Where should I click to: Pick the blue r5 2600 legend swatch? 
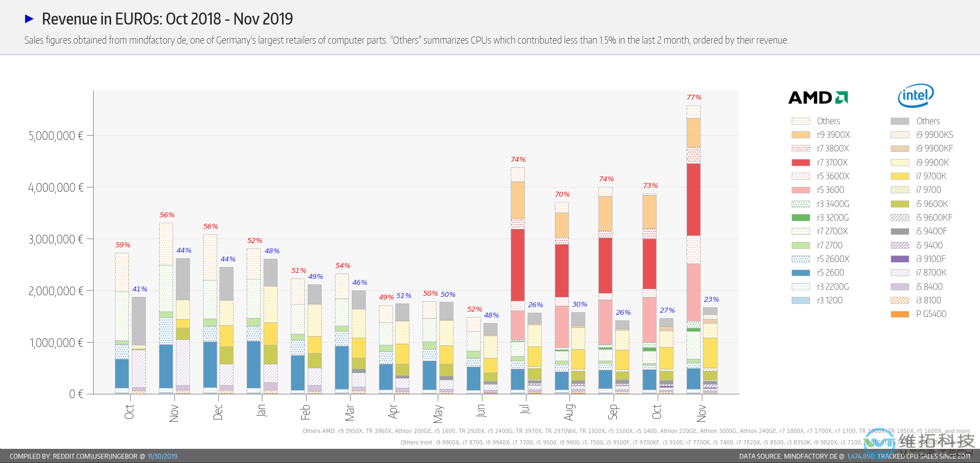point(801,272)
